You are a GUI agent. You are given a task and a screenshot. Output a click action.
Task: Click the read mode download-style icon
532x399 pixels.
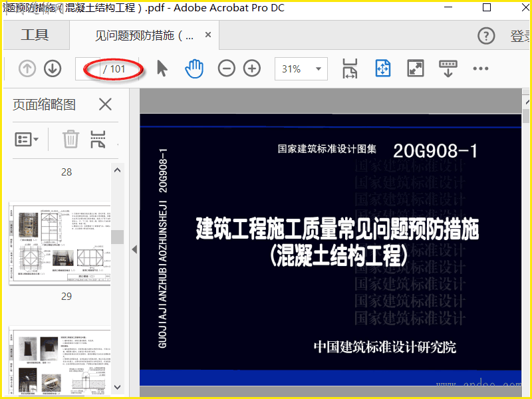click(448, 68)
